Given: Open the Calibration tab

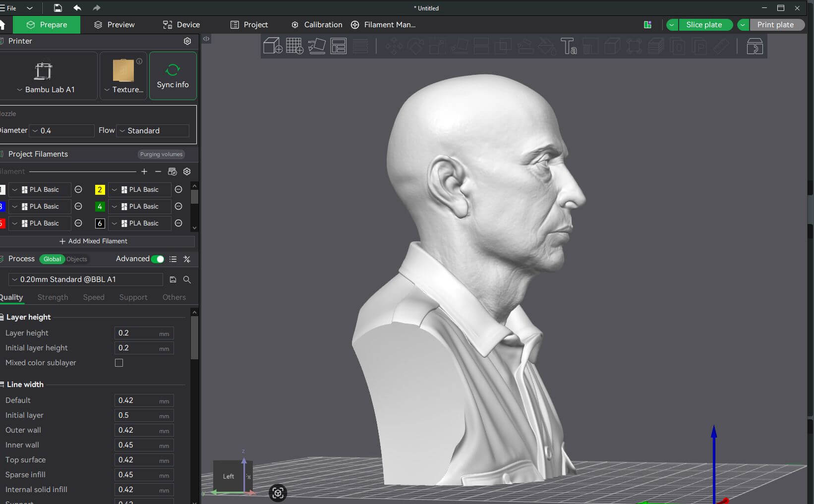Looking at the screenshot, I should (x=317, y=25).
